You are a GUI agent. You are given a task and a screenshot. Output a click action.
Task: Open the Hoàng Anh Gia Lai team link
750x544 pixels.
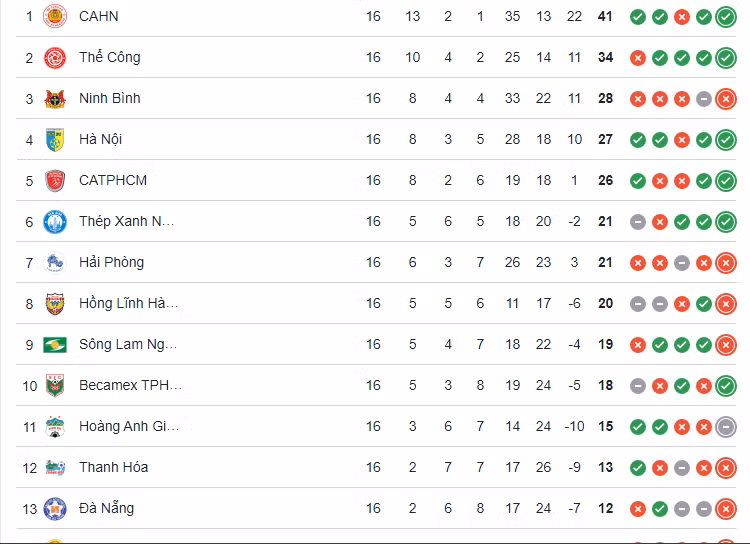click(130, 426)
